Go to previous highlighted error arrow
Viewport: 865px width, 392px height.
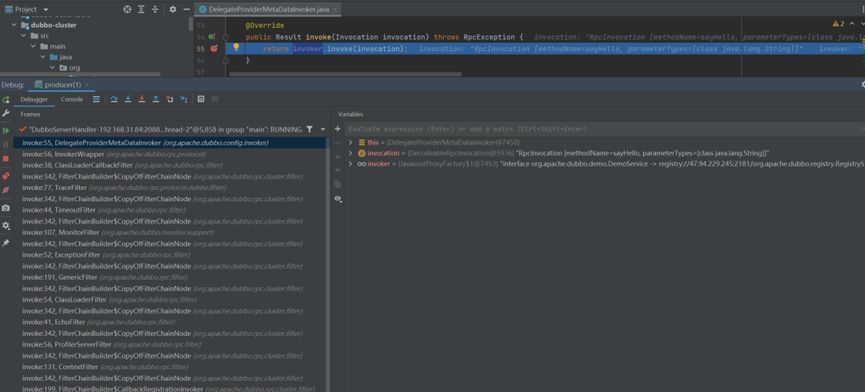(x=853, y=24)
